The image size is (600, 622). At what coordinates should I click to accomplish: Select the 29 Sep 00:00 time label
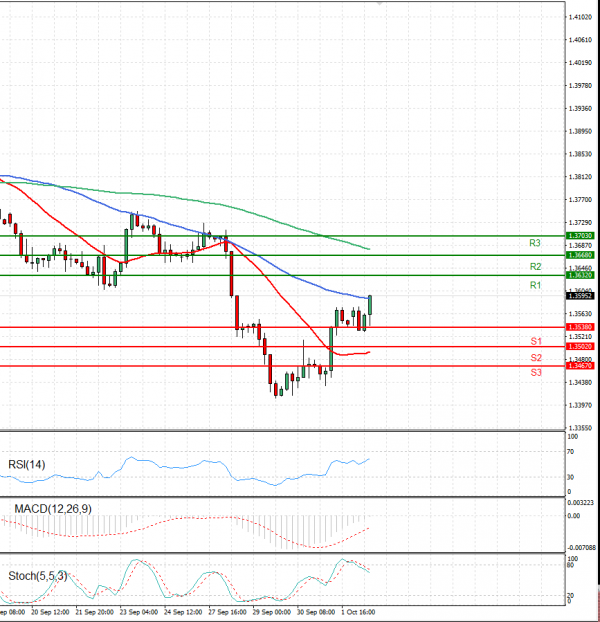[x=272, y=612]
